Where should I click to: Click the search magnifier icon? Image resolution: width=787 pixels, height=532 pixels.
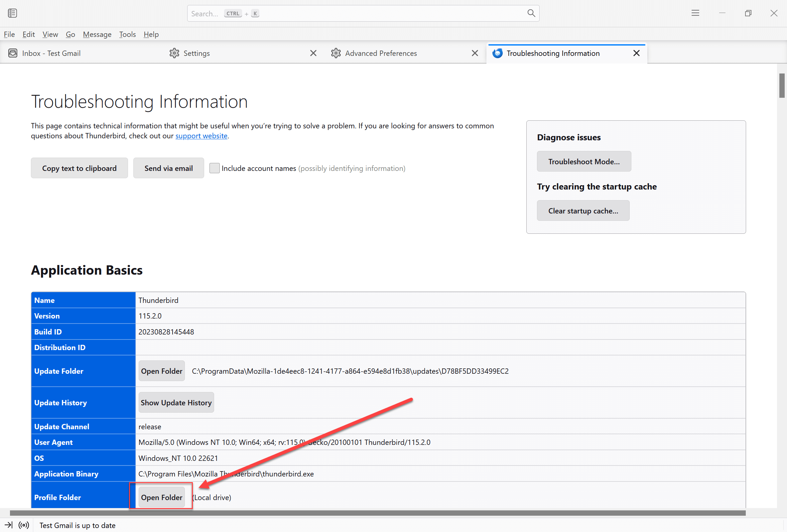[x=531, y=13]
